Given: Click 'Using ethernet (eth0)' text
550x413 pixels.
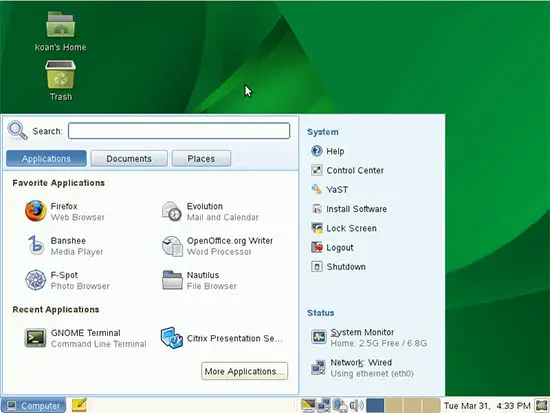Looking at the screenshot, I should coord(372,373).
